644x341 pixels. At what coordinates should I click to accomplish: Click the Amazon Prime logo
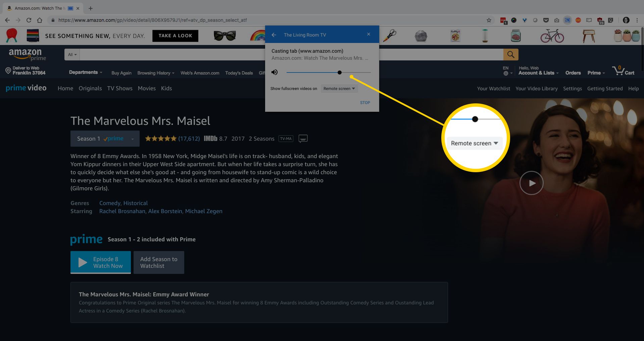[x=27, y=55]
